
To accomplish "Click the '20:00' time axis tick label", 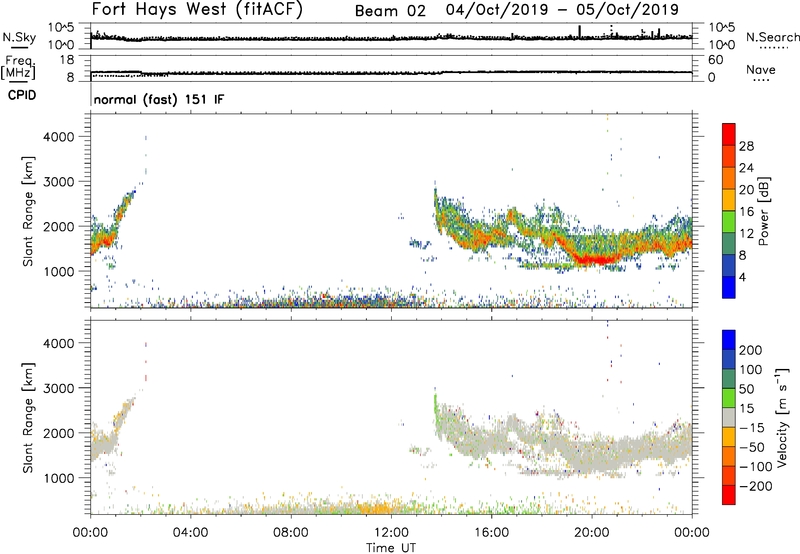I will 591,533.
